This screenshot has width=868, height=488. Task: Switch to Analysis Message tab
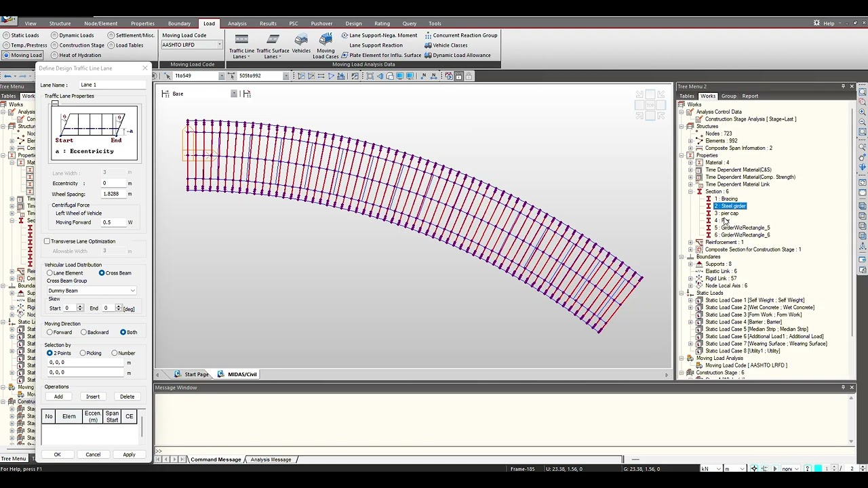(271, 460)
